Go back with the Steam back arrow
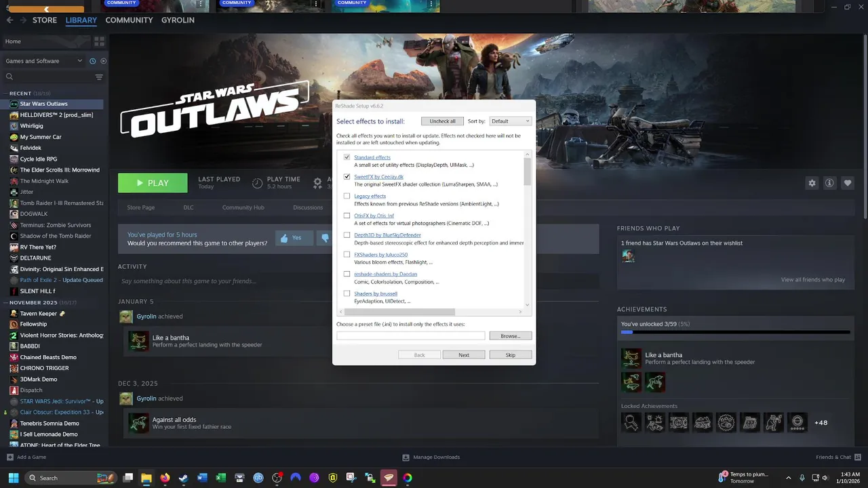 [x=9, y=20]
